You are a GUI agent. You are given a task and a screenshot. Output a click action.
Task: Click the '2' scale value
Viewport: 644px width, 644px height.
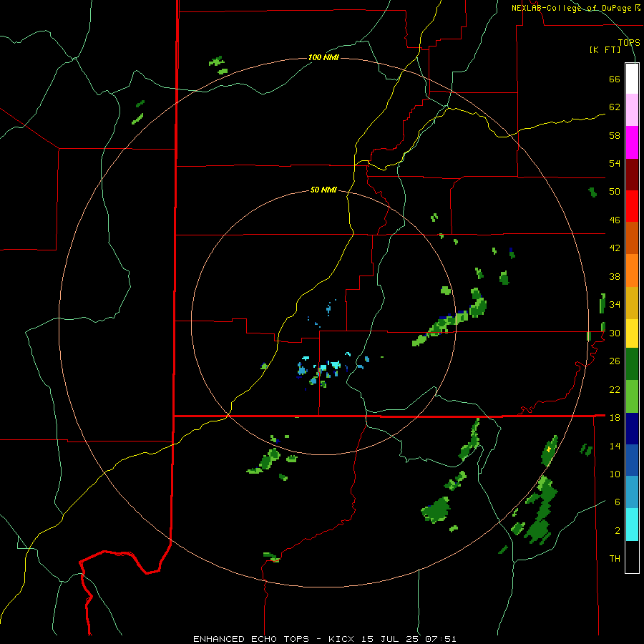[x=618, y=531]
